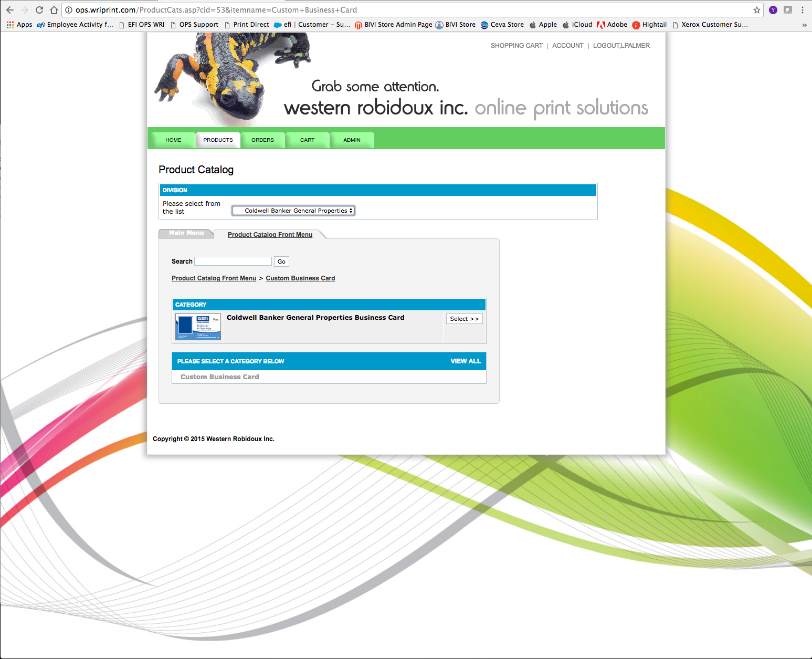
Task: Click the gray extension icon beside profile
Action: coord(788,10)
